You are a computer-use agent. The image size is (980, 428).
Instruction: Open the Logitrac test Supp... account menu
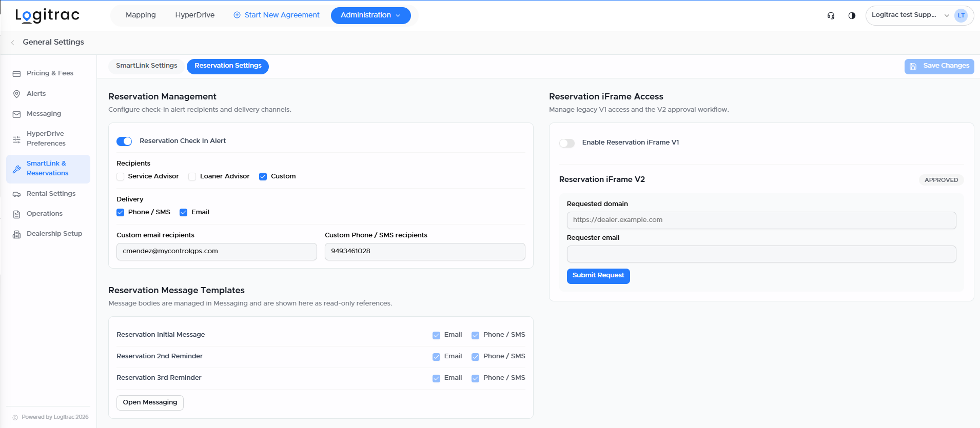(x=919, y=15)
